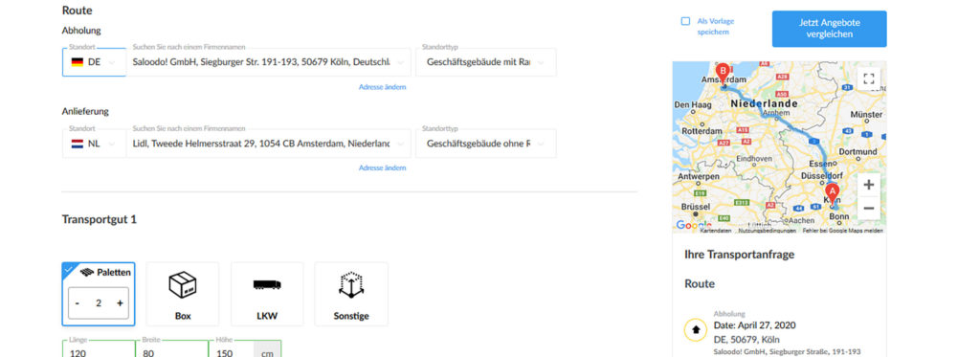Expand the pickup Standorttyp dropdown
The image size is (980, 357).
click(x=485, y=62)
